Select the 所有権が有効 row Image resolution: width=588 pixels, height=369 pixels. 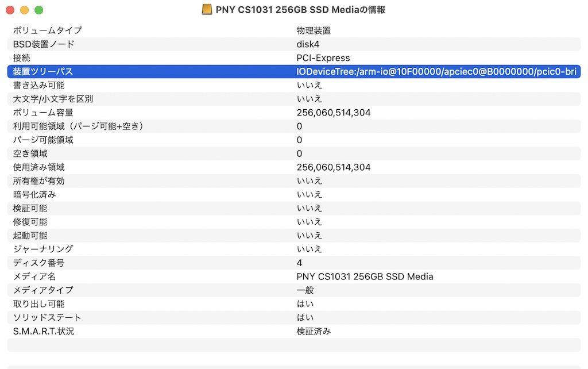pos(294,181)
